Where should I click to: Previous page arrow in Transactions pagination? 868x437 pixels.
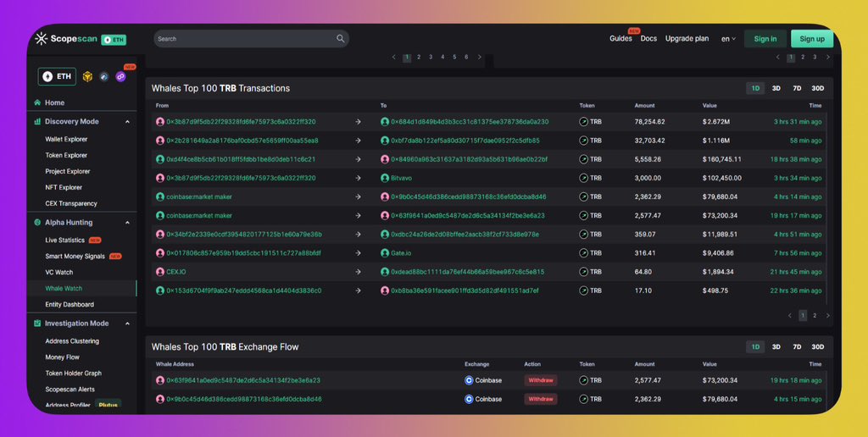790,316
